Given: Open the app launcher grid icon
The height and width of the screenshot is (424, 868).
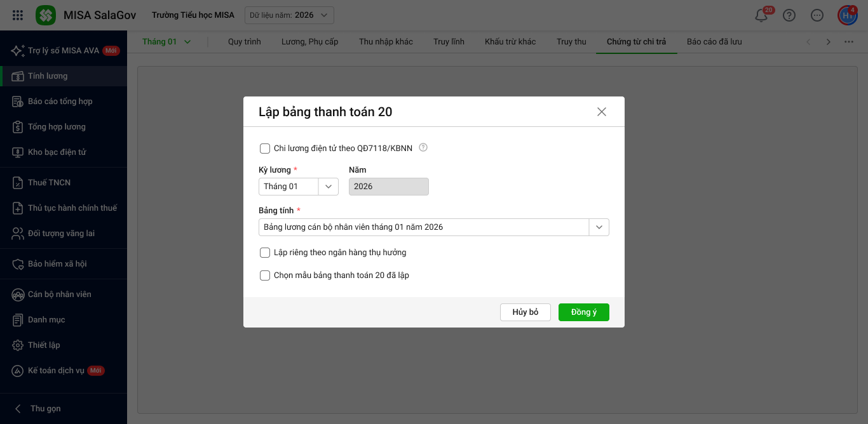Looking at the screenshot, I should click(18, 15).
